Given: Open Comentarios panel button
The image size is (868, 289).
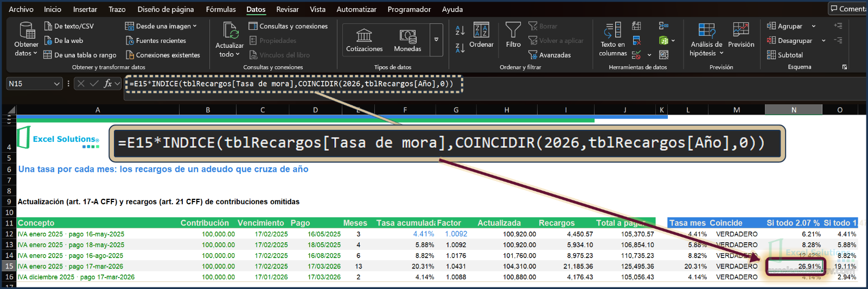Looking at the screenshot, I should point(848,9).
